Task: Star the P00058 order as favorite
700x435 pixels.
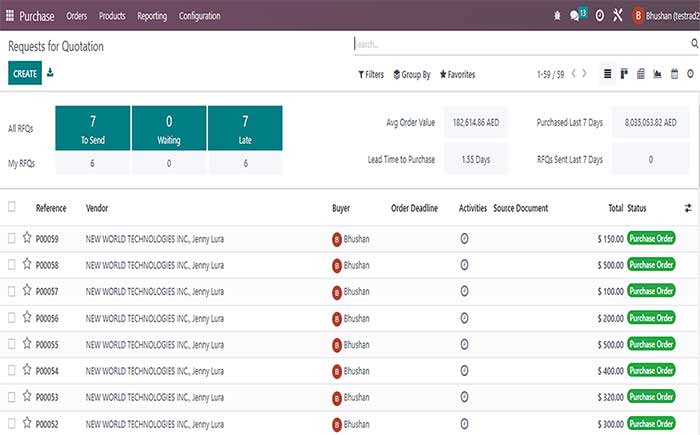Action: [27, 264]
